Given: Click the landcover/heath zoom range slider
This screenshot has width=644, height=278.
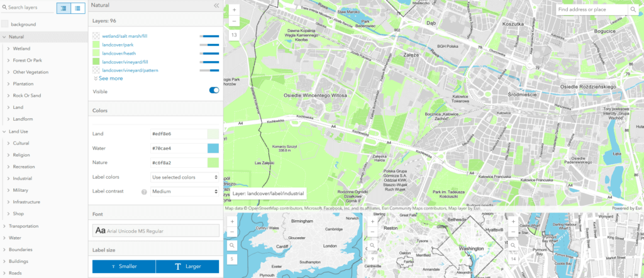Looking at the screenshot, I should point(209,53).
